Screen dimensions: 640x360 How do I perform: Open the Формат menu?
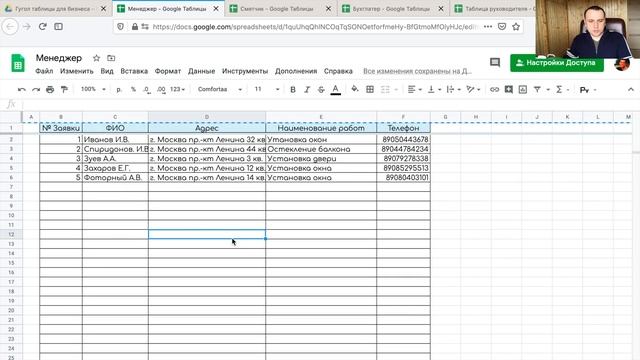coord(168,71)
